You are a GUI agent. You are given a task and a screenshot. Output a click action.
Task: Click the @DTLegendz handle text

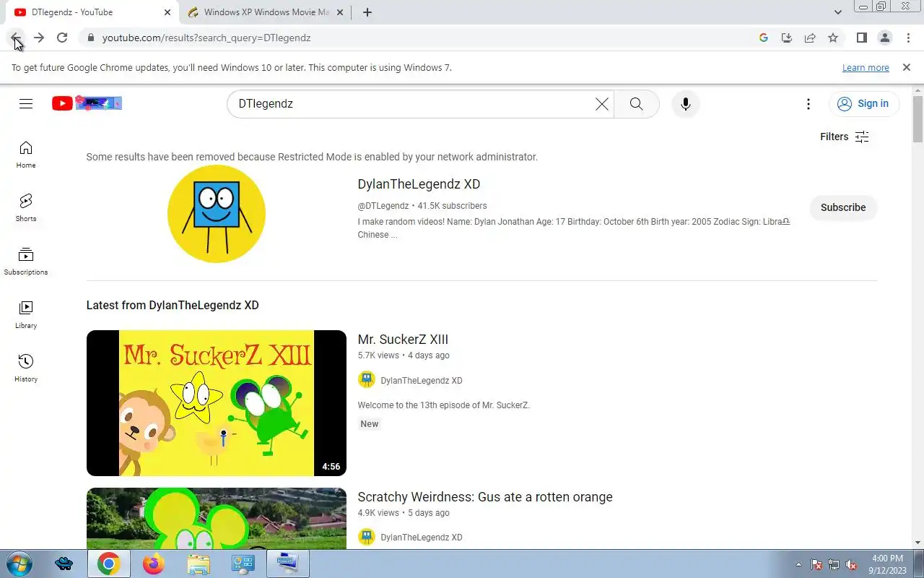383,206
